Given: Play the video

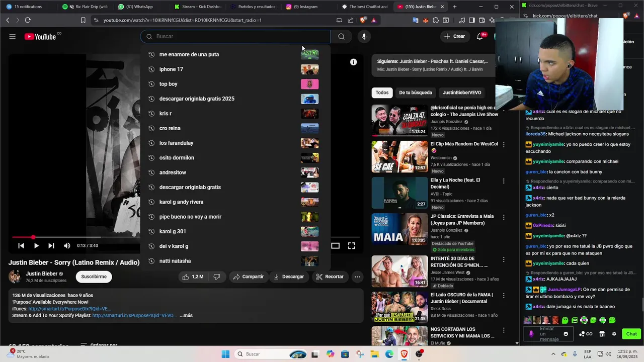Looking at the screenshot, I should [36, 245].
